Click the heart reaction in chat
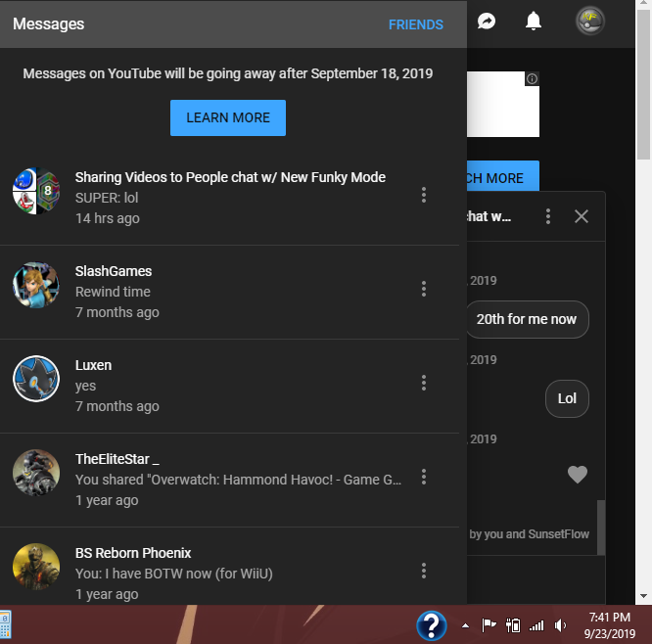 578,475
